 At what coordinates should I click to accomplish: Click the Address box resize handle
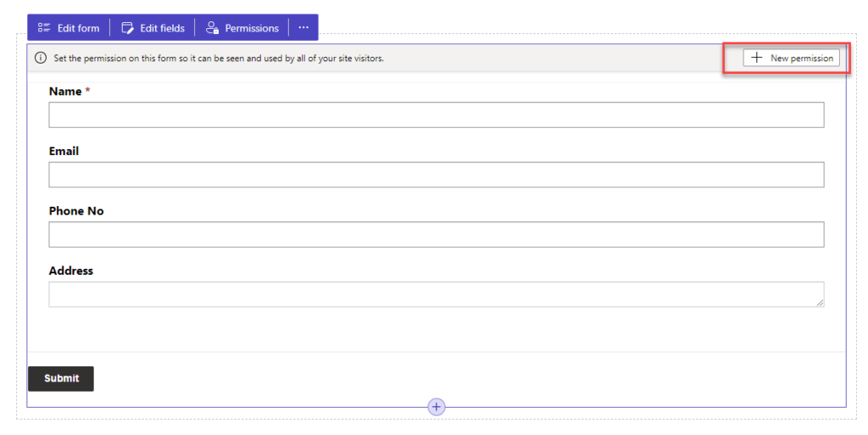(819, 301)
